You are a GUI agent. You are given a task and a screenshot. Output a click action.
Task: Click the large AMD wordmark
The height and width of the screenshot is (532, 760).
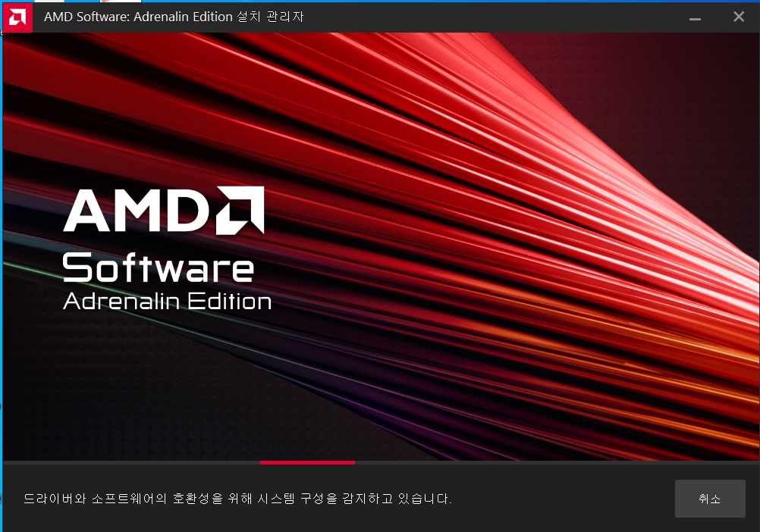pos(137,210)
